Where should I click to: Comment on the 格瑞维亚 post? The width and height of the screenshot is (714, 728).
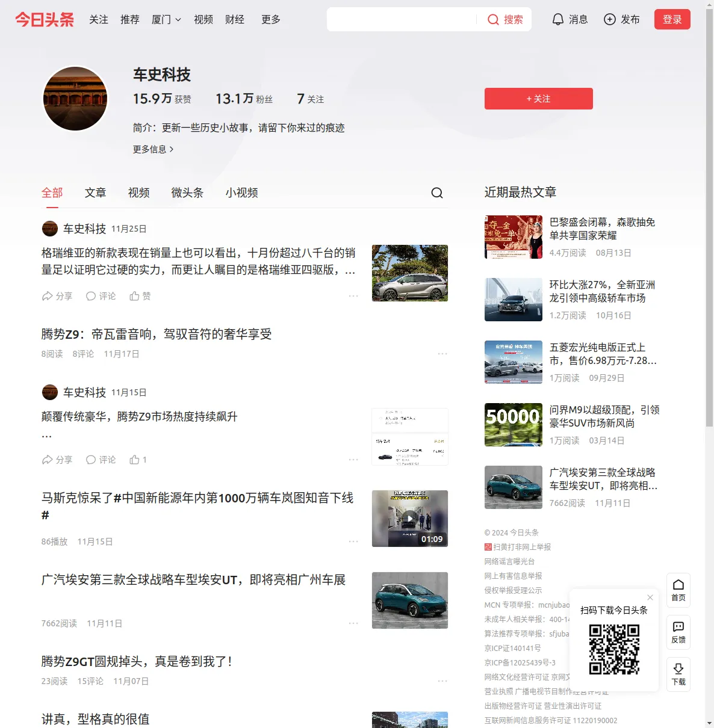coord(101,296)
